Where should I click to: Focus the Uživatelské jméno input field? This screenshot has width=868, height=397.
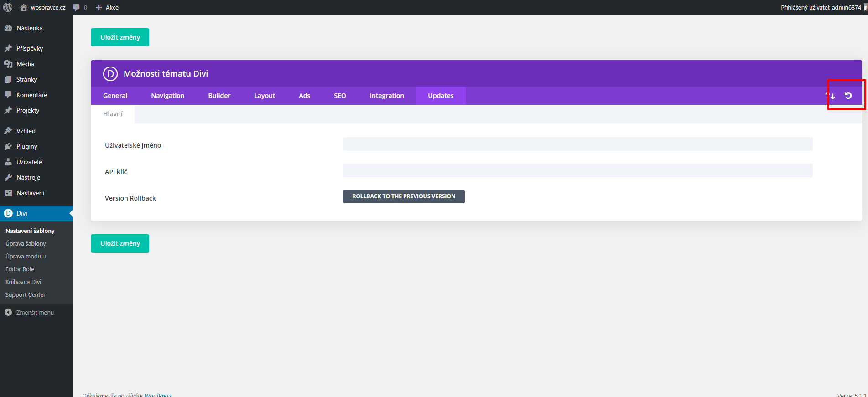click(x=577, y=144)
